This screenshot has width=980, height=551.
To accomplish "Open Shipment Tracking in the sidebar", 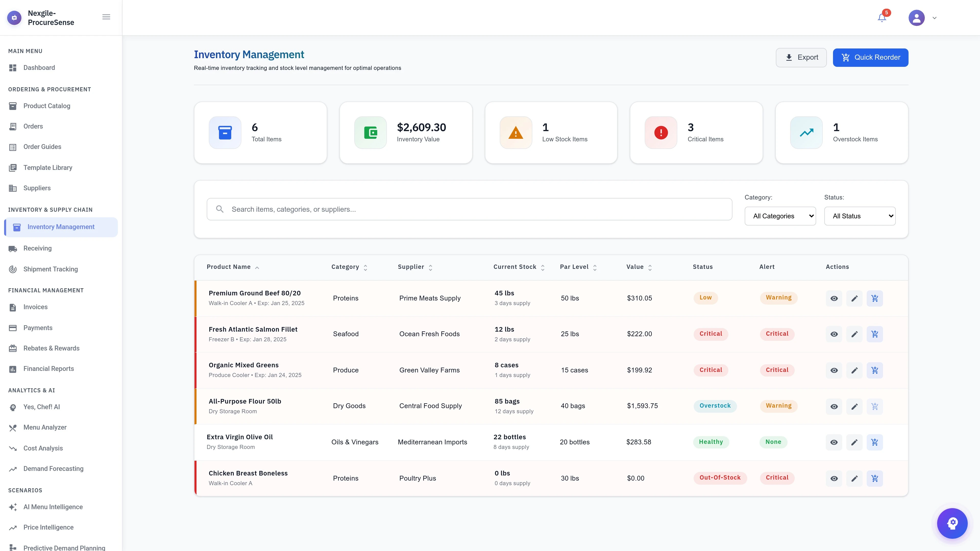I will [x=51, y=269].
